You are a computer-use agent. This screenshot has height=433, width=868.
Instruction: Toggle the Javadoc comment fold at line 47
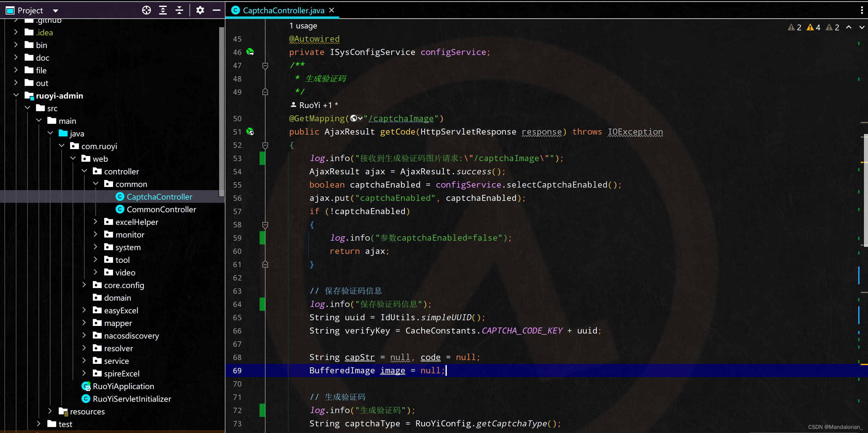[x=265, y=65]
